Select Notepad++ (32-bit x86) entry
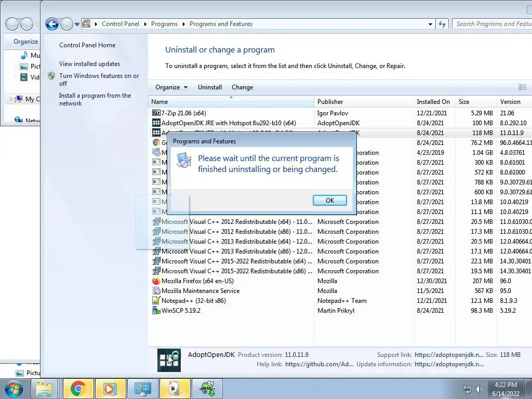The height and width of the screenshot is (399, 532). pyautogui.click(x=193, y=301)
